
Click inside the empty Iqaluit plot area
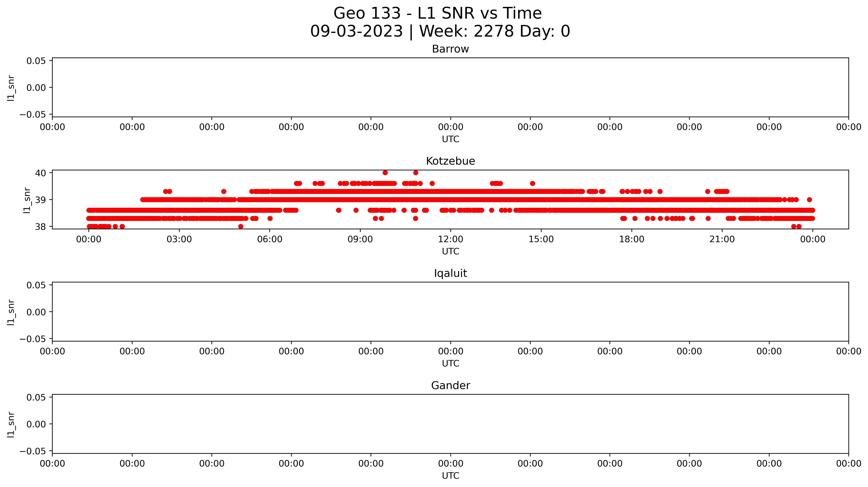(450, 312)
